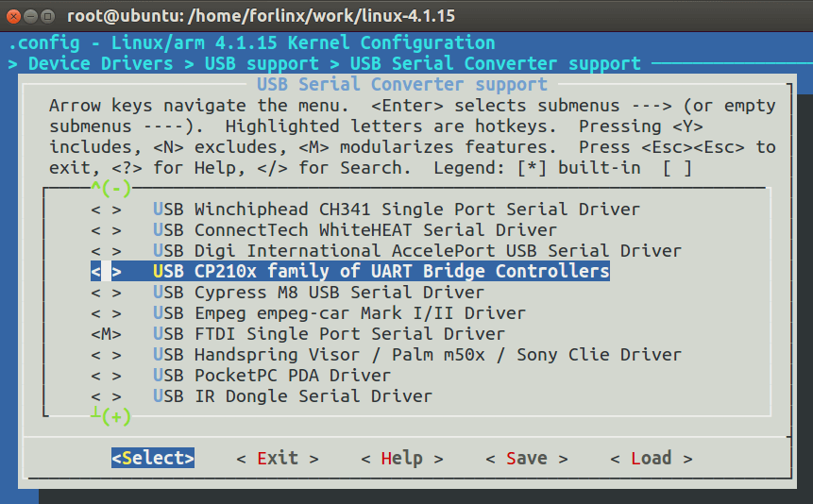Viewport: 813px width, 504px height.
Task: Select USB Handspring Visor / Palm m50x entry
Action: click(x=416, y=355)
